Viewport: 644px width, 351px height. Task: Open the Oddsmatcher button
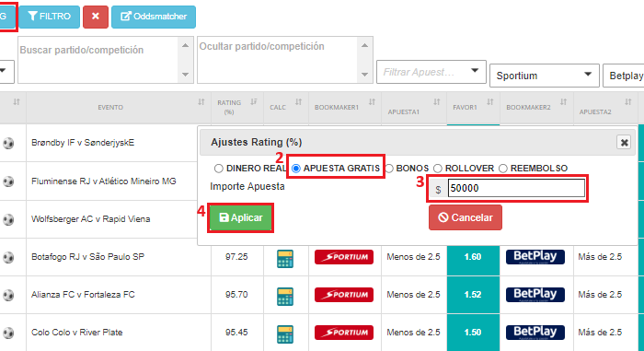(x=154, y=17)
